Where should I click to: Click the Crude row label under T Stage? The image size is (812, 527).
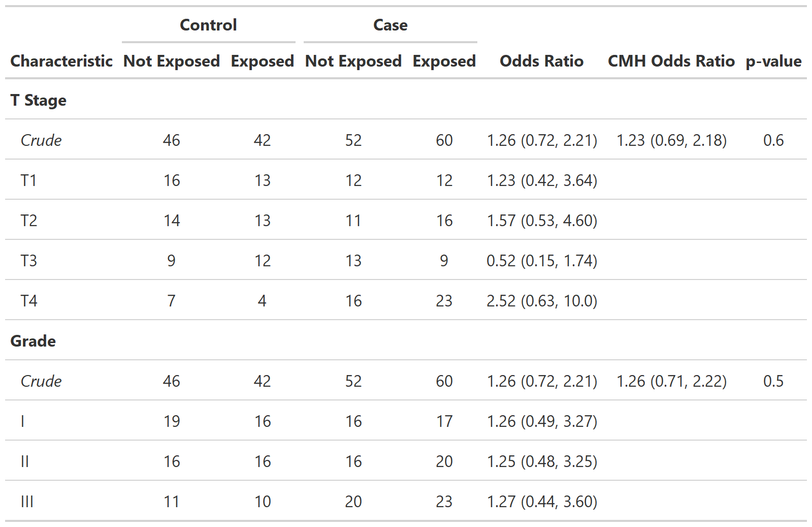tap(41, 140)
